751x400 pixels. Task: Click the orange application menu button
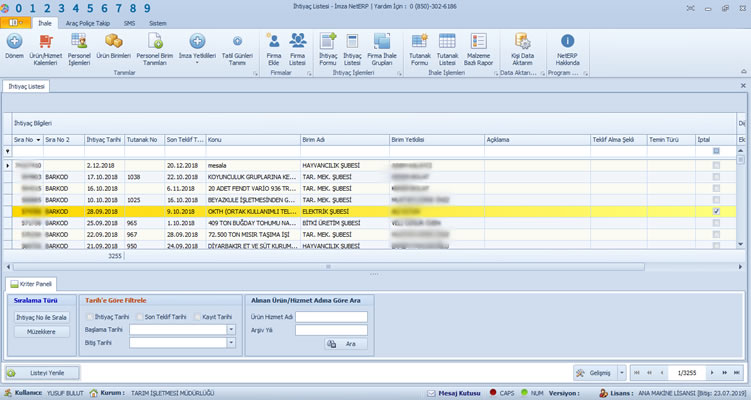[16, 23]
